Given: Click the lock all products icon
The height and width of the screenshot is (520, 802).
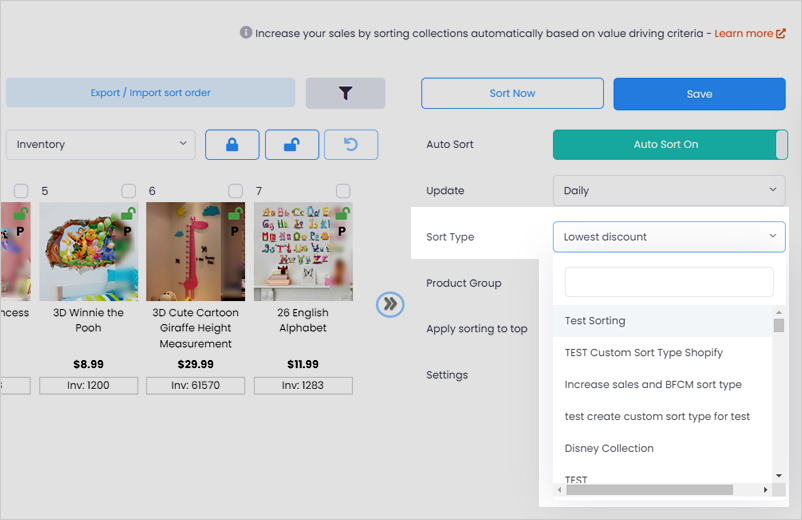Looking at the screenshot, I should 232,145.
